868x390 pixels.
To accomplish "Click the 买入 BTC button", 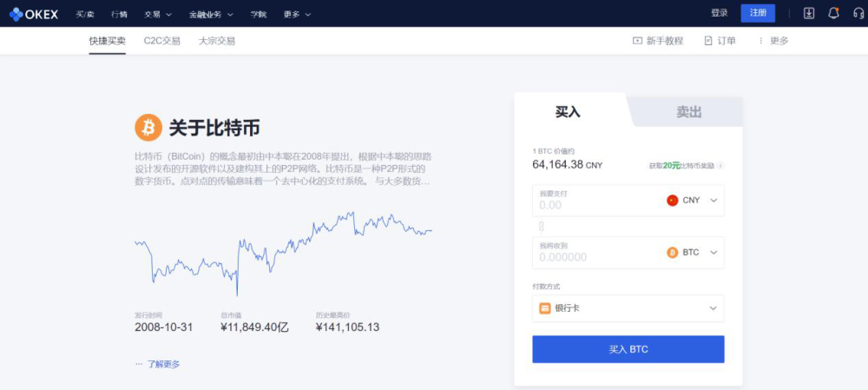I will [x=628, y=349].
